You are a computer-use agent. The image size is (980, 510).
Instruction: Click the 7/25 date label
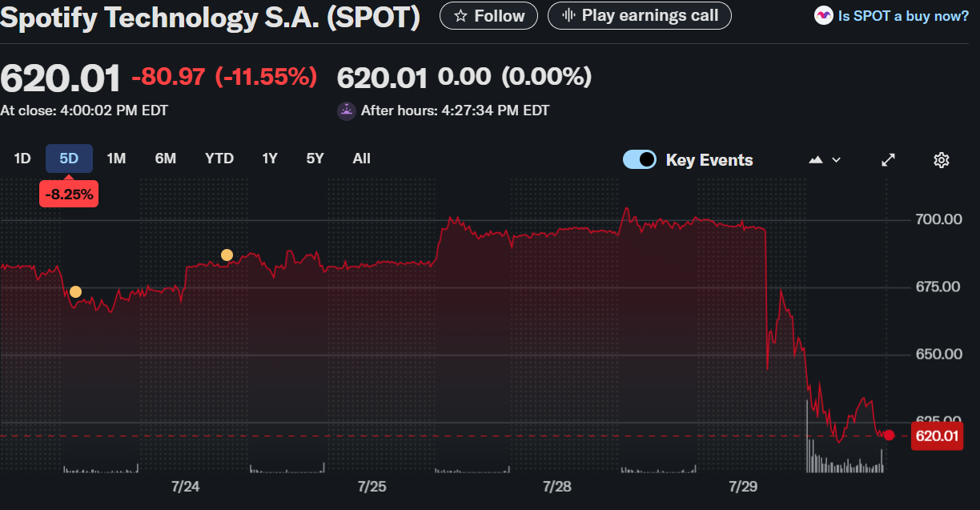coord(372,487)
